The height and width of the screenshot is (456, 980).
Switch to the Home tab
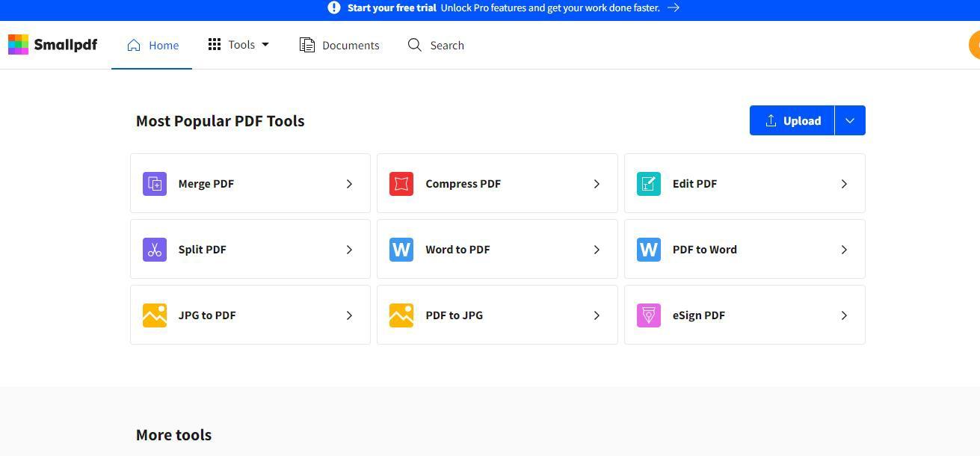tap(152, 45)
